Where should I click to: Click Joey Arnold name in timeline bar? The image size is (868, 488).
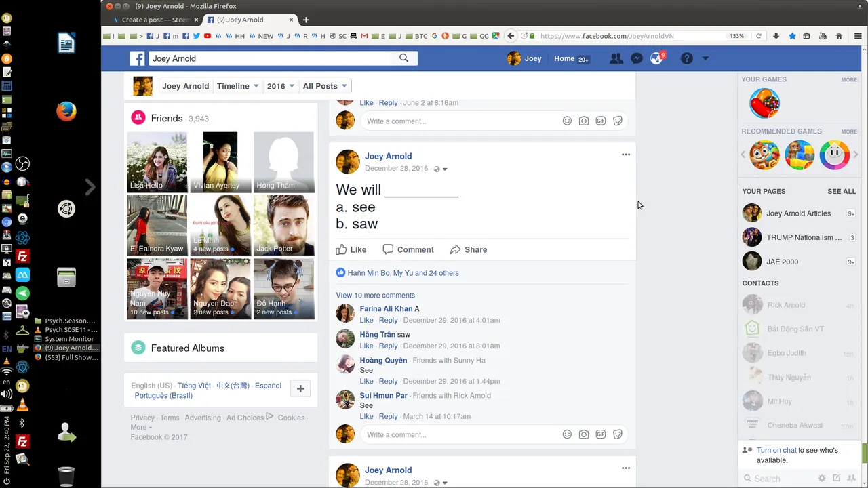[185, 86]
